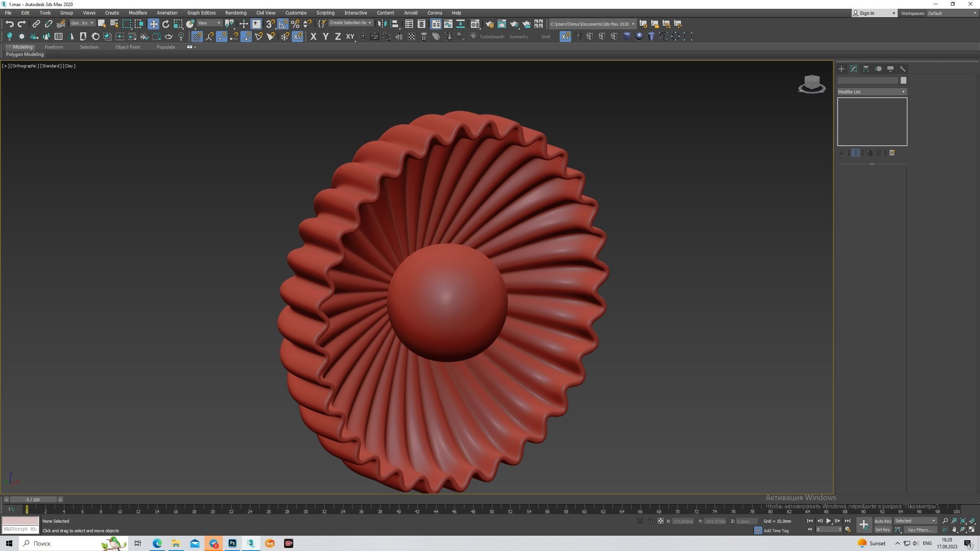Create a cylinder primitive icon
Viewport: 980px width, 551px height.
pos(651,36)
